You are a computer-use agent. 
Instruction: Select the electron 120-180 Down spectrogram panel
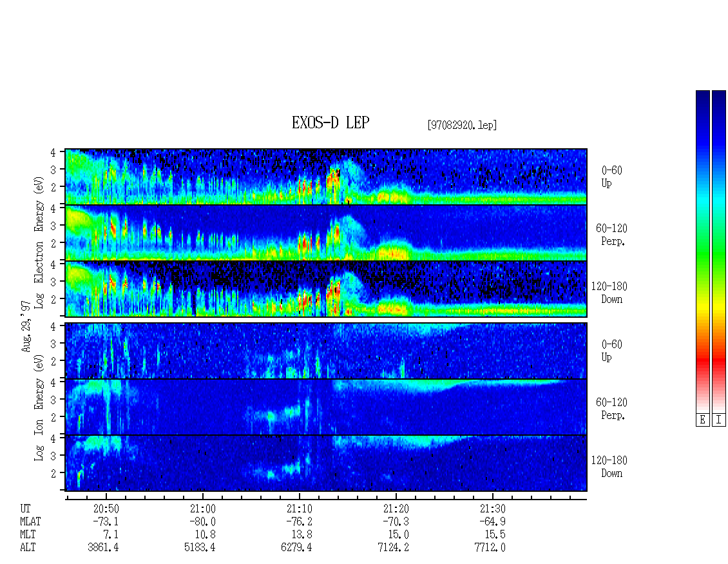(326, 289)
